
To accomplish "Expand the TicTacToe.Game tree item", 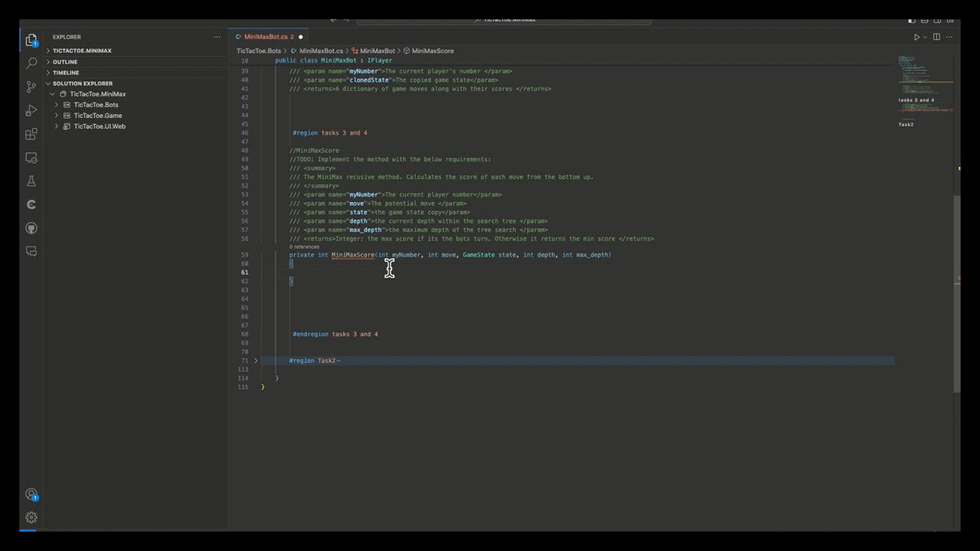I will [57, 115].
